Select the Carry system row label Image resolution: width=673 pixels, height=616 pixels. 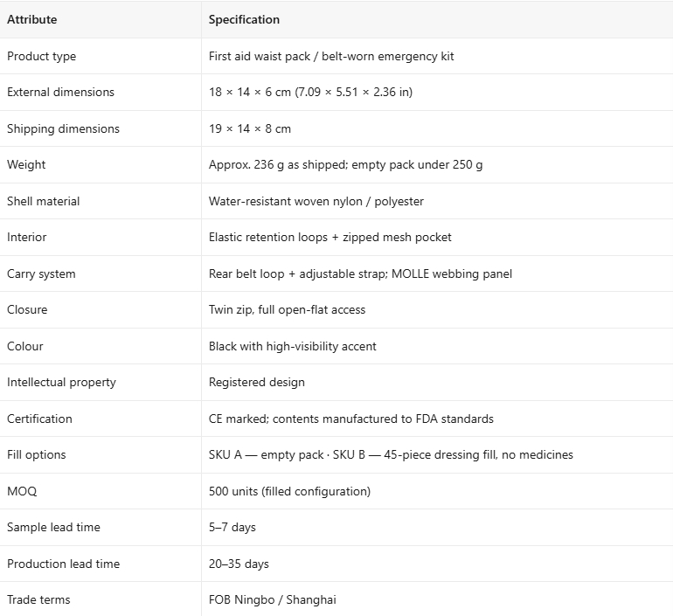point(41,273)
